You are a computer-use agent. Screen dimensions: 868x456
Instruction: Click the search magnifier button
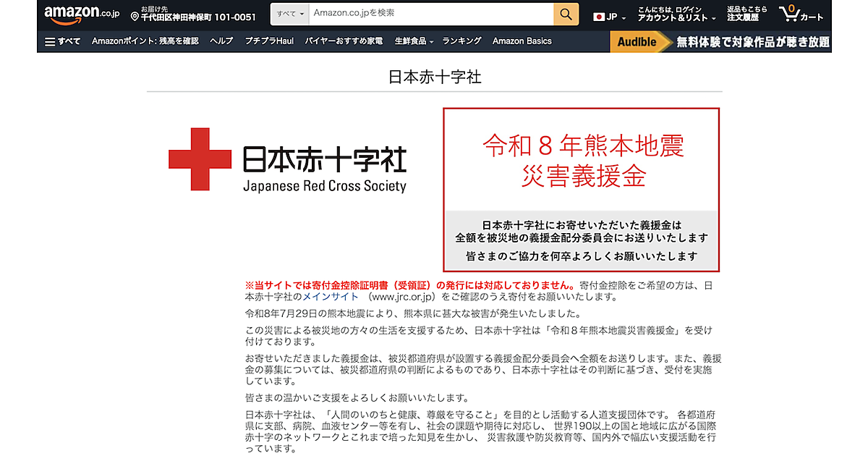click(x=566, y=14)
